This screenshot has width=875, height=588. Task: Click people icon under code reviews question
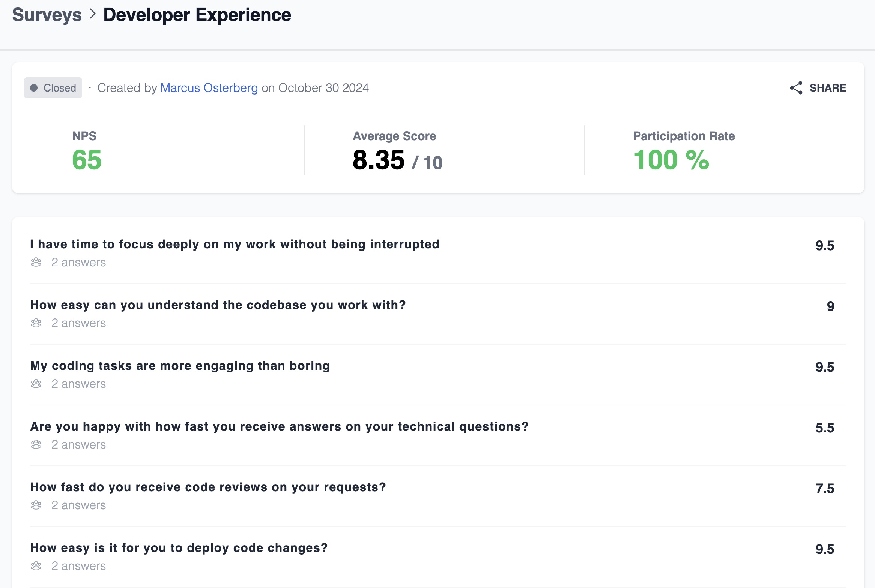(36, 505)
